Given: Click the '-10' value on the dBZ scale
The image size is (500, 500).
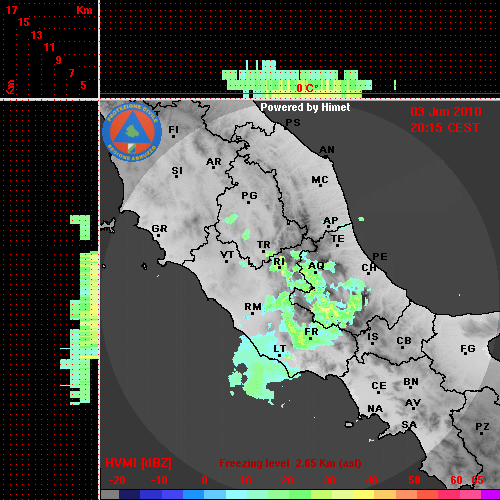Looking at the screenshot, I should (x=159, y=480).
